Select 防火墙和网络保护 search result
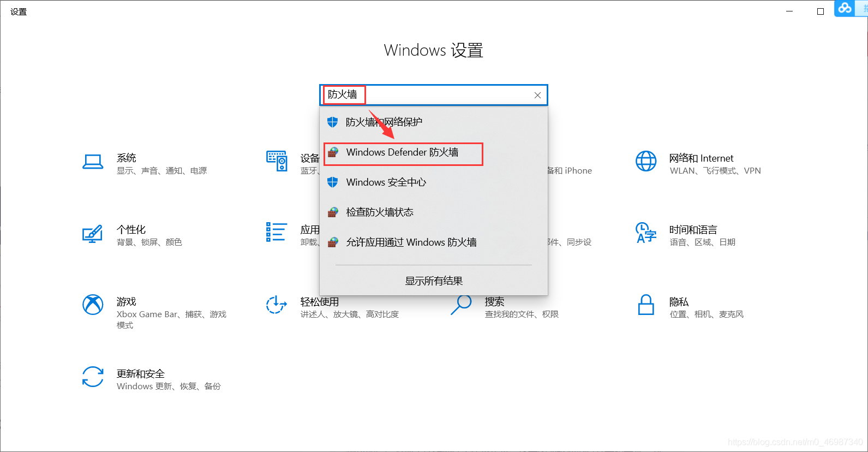Viewport: 868px width, 452px height. 434,122
